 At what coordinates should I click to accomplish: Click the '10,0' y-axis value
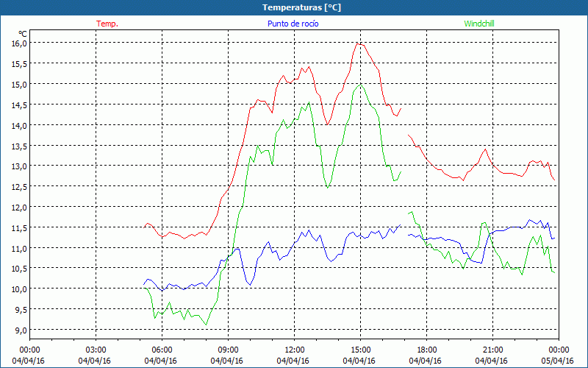pos(19,289)
